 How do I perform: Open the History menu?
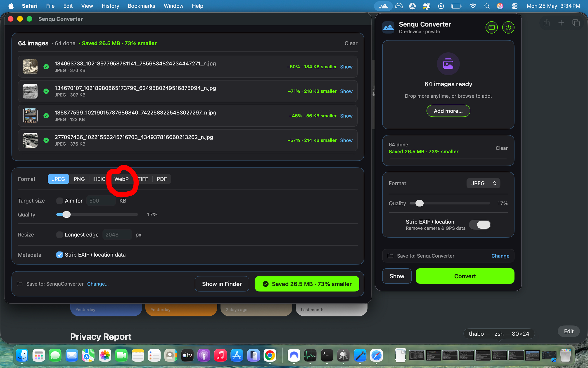pos(110,6)
